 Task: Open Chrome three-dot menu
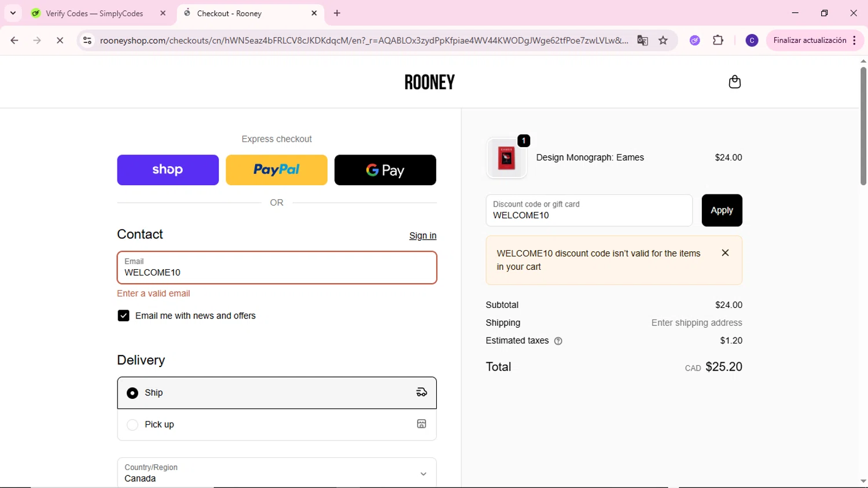pyautogui.click(x=855, y=40)
